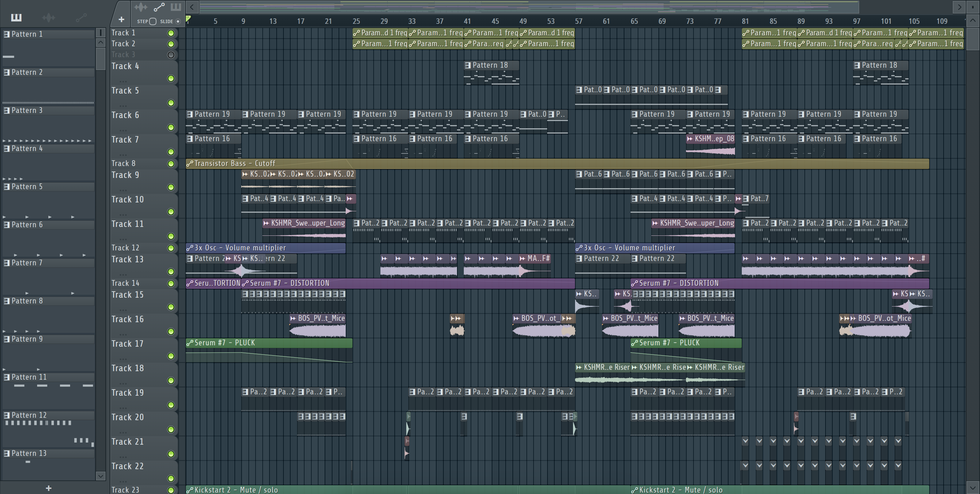980x494 pixels.
Task: Click the green song position marker at bar 1
Action: (188, 19)
